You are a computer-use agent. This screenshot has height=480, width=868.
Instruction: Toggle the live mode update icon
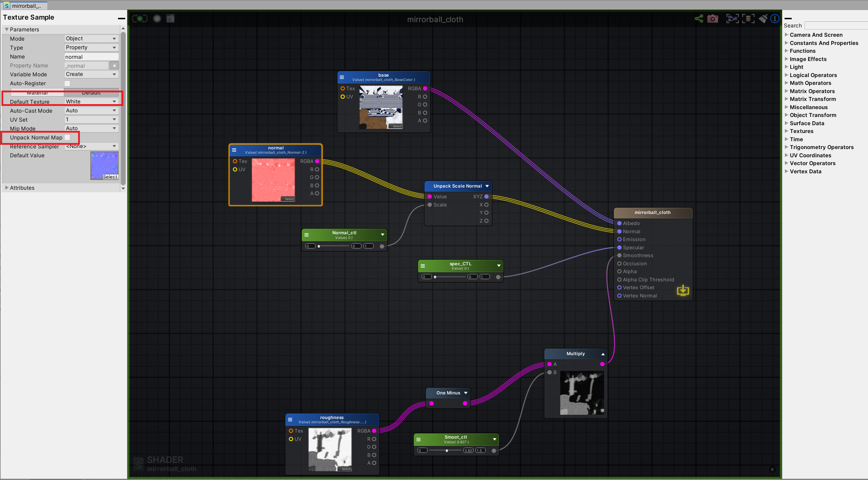139,19
